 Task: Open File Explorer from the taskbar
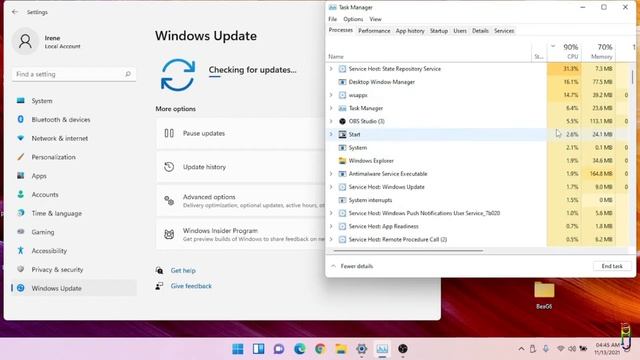point(341,349)
